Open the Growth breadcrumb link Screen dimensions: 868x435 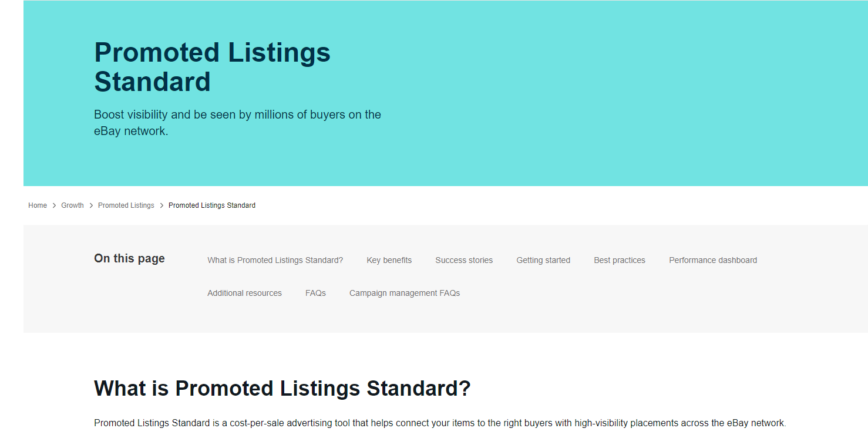coord(72,205)
